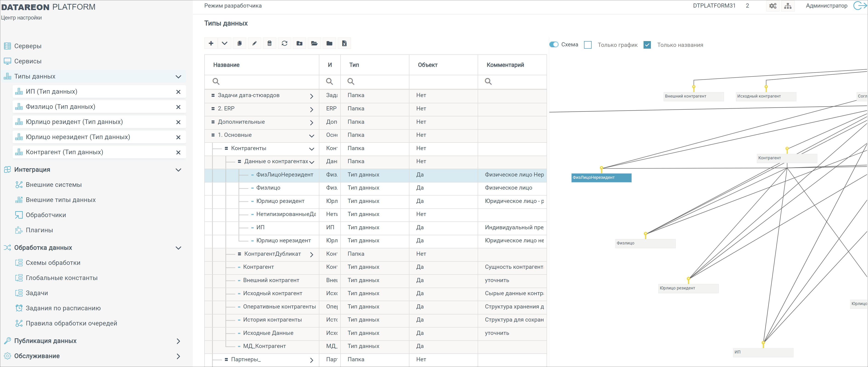Click the Excel export icon
Screen dimensions: 868x367
click(344, 43)
